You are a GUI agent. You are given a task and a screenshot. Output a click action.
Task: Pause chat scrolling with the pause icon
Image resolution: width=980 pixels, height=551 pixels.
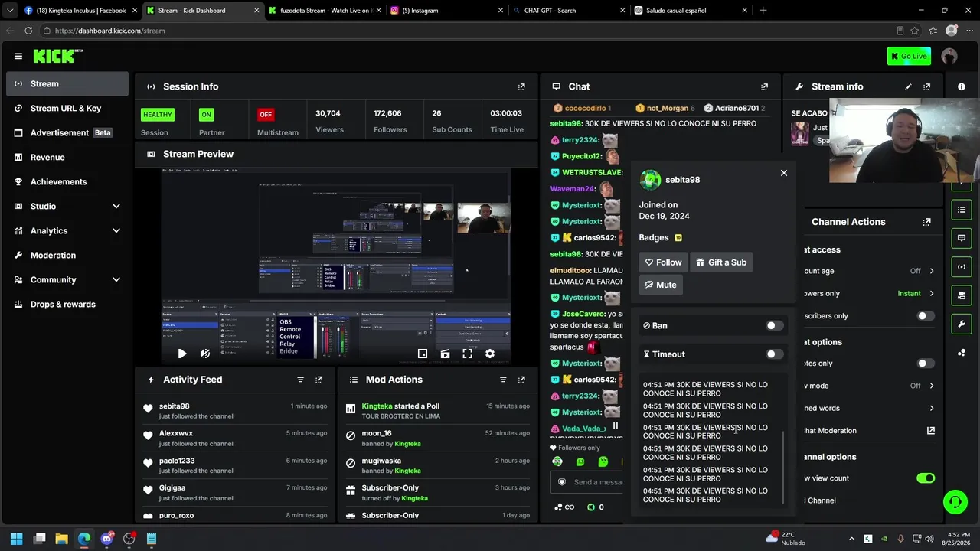coord(615,426)
